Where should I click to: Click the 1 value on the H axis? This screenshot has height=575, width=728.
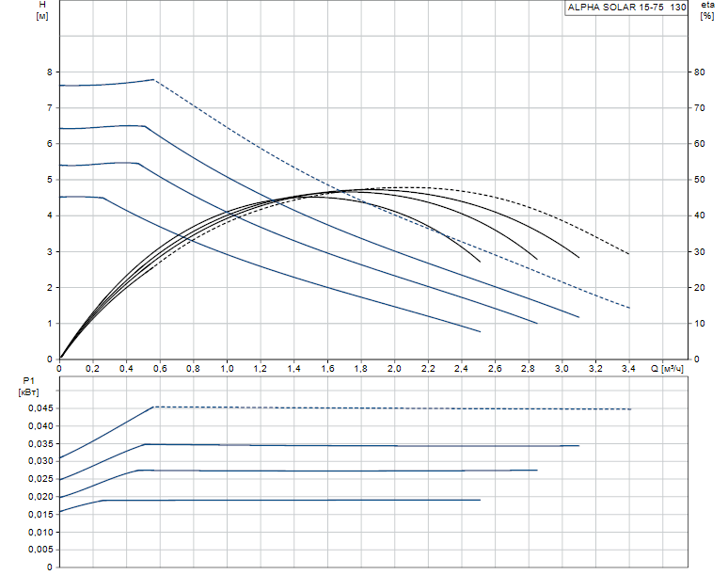(x=50, y=324)
